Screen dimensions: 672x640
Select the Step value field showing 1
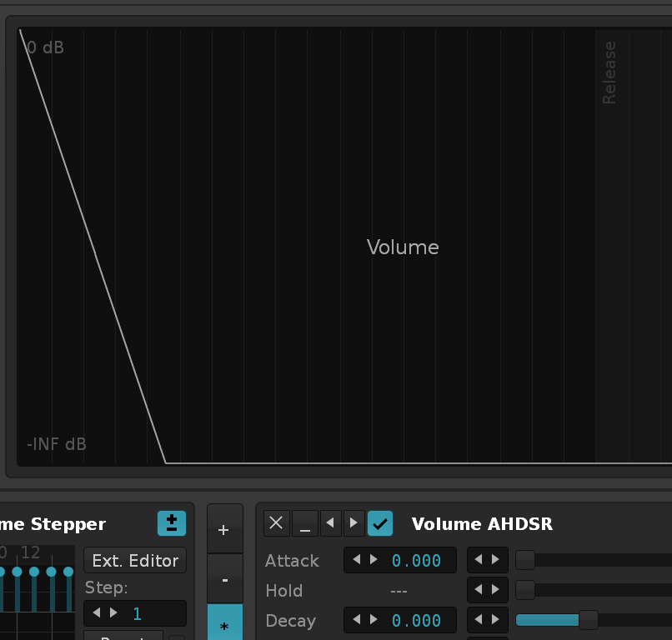click(x=135, y=613)
